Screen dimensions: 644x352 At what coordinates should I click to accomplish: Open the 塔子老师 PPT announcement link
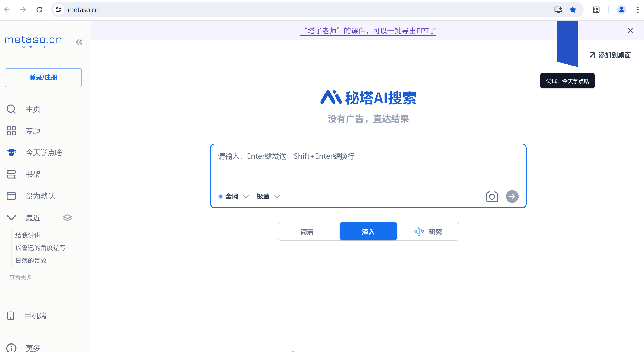tap(368, 31)
